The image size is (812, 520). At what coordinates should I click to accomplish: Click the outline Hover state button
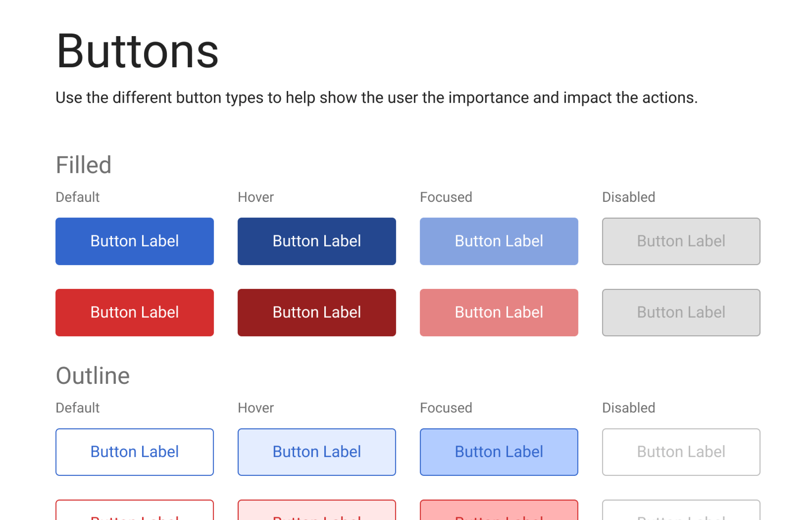(316, 452)
